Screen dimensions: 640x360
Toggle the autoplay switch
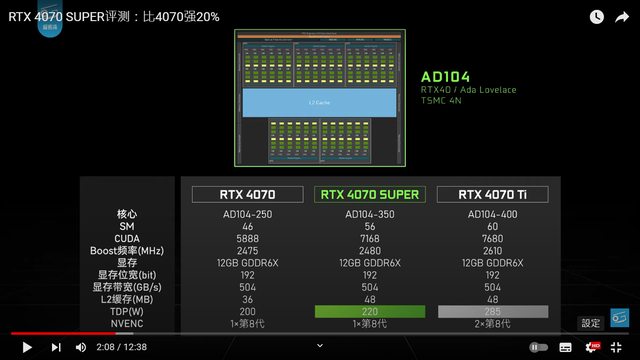coord(538,347)
